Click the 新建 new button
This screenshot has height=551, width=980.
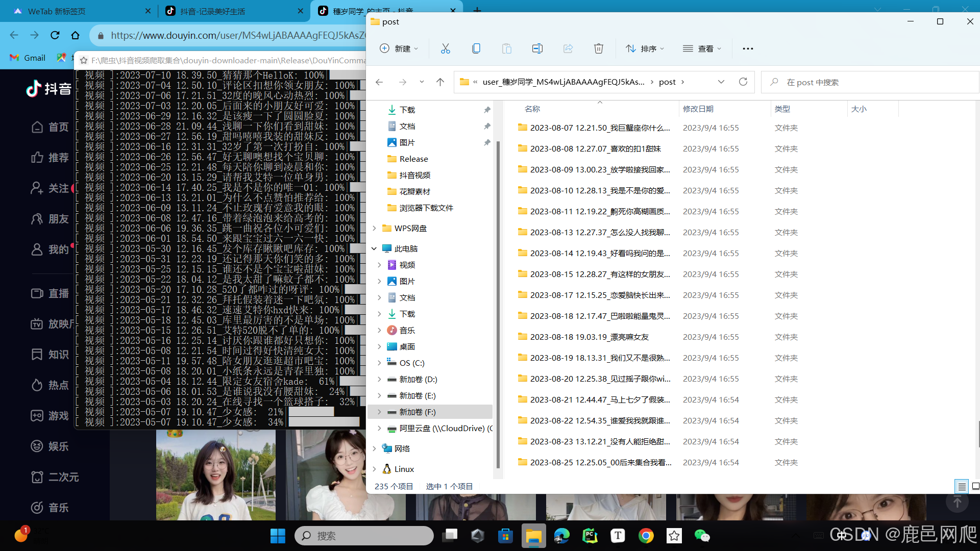(x=399, y=48)
